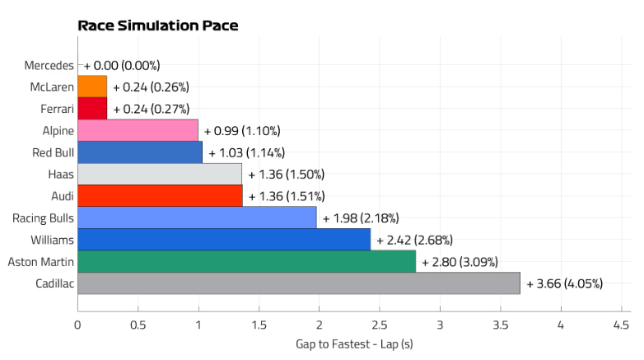Select the pink Alpine bar
Screen dimensions: 644x360
138,130
